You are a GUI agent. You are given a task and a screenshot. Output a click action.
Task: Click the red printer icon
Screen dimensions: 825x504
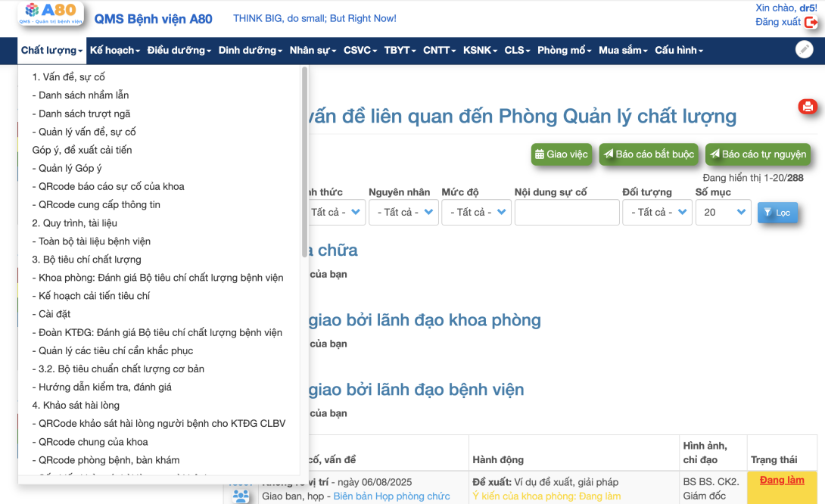click(808, 107)
